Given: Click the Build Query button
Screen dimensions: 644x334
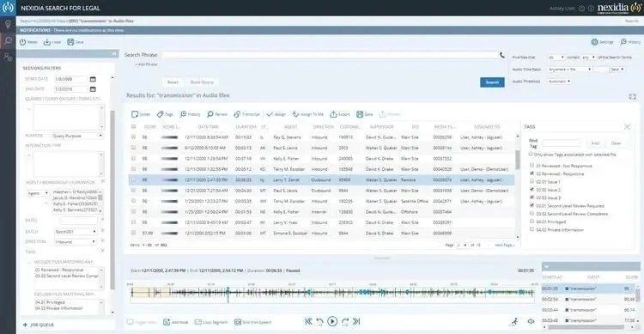Looking at the screenshot, I should (x=202, y=82).
